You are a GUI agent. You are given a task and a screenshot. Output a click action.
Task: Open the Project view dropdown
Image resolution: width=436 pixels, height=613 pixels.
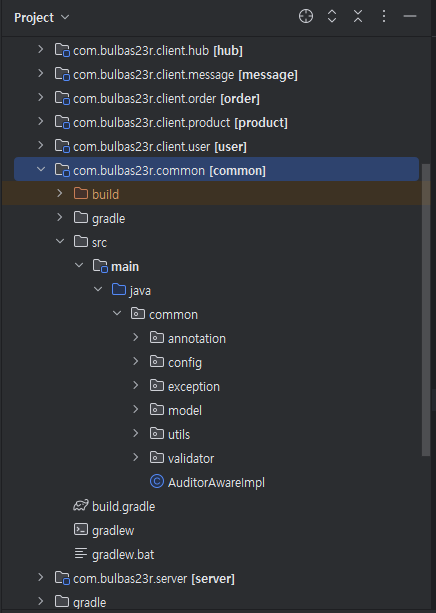coord(41,18)
